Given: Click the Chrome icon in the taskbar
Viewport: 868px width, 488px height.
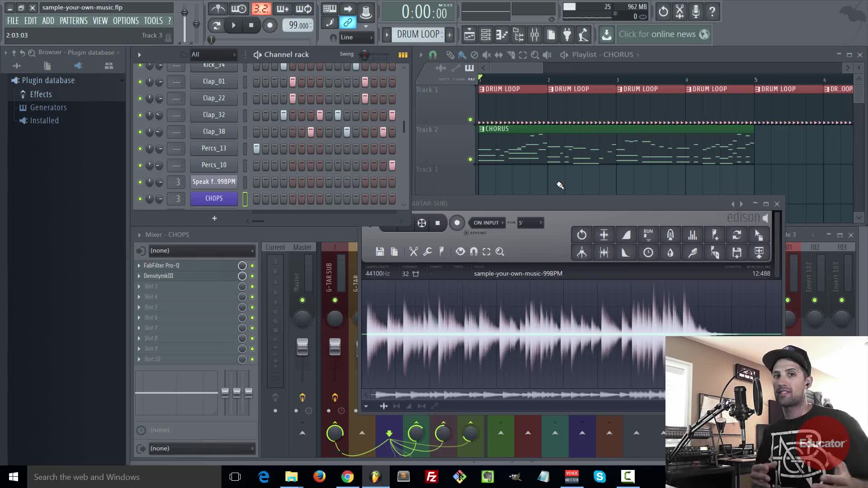Looking at the screenshot, I should point(347,477).
